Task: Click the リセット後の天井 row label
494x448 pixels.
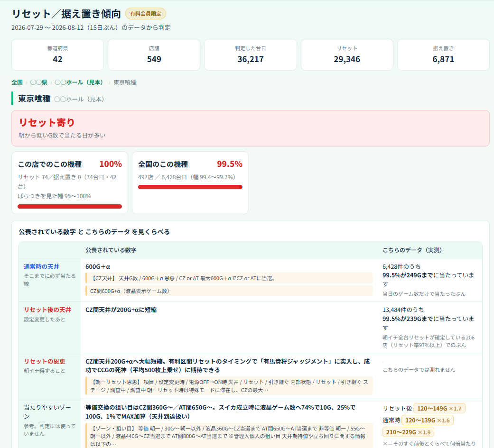Action: [47, 310]
